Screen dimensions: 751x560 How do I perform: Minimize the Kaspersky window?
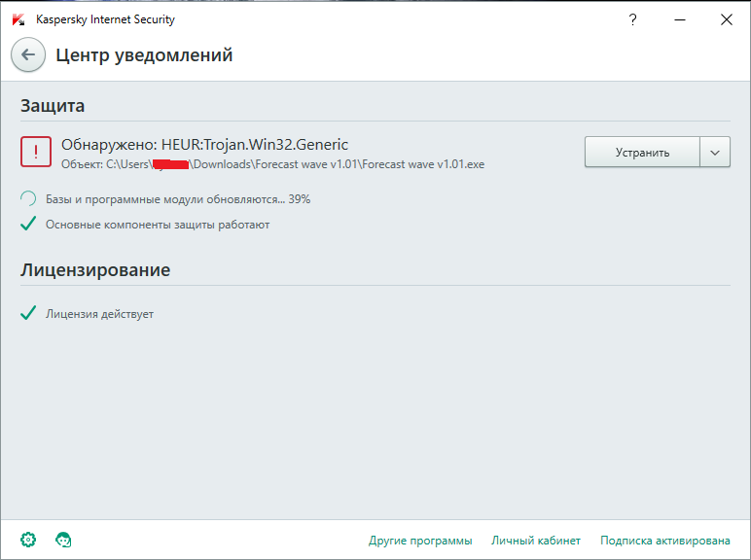(680, 19)
